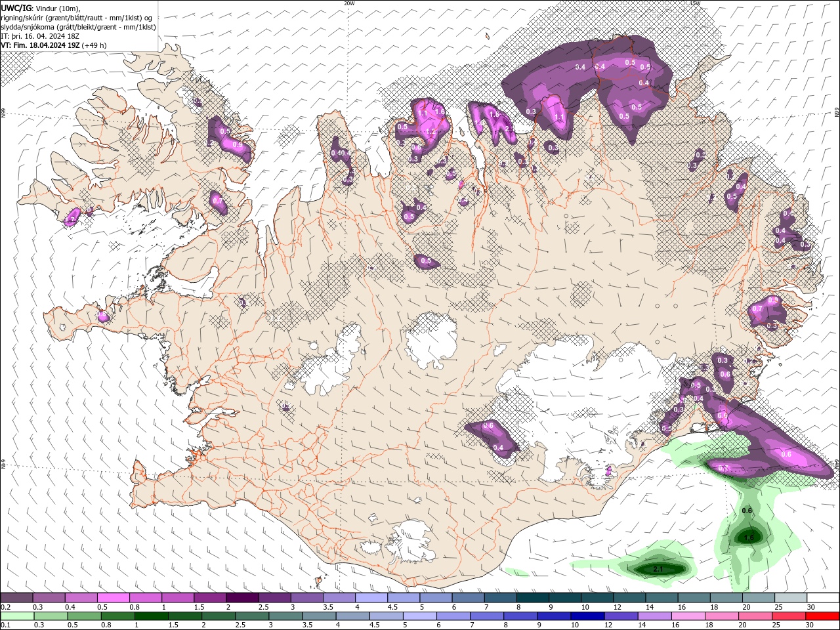The width and height of the screenshot is (840, 630).
Task: Click the bright red 30 mm rain swatch
Action: pyautogui.click(x=823, y=616)
